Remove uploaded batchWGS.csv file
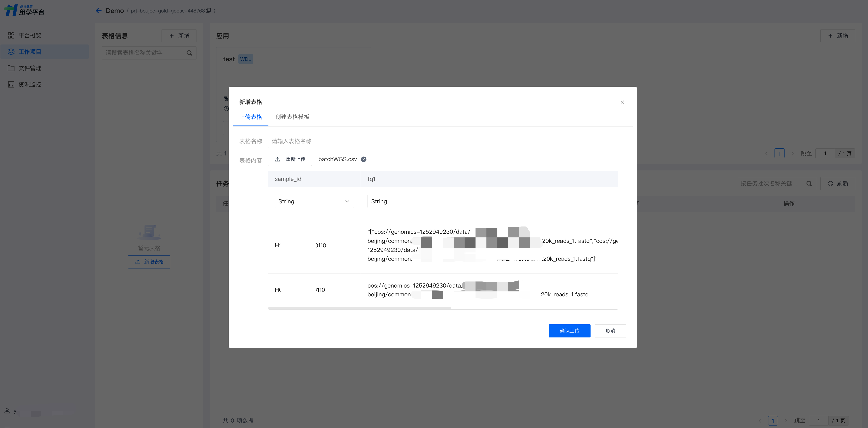The width and height of the screenshot is (868, 428). pyautogui.click(x=364, y=159)
